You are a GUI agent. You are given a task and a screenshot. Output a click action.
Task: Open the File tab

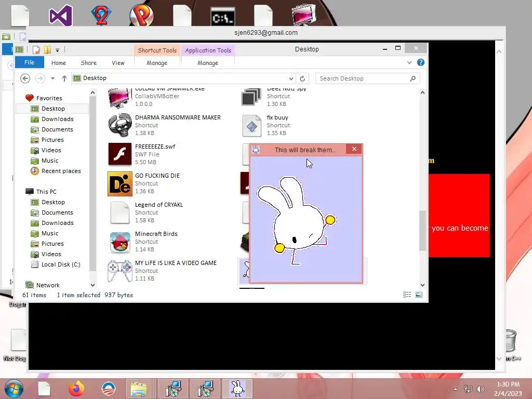pyautogui.click(x=29, y=62)
